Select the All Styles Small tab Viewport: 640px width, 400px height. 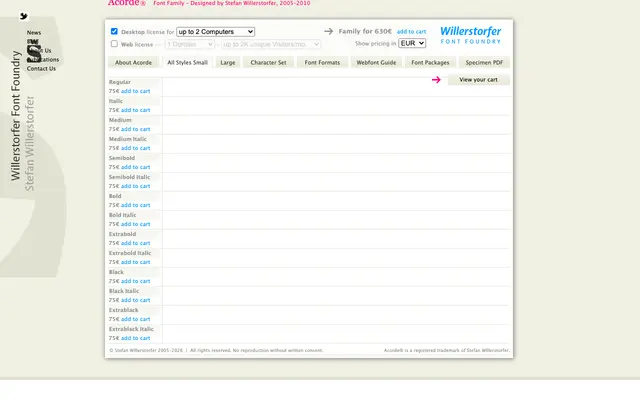[x=187, y=62]
